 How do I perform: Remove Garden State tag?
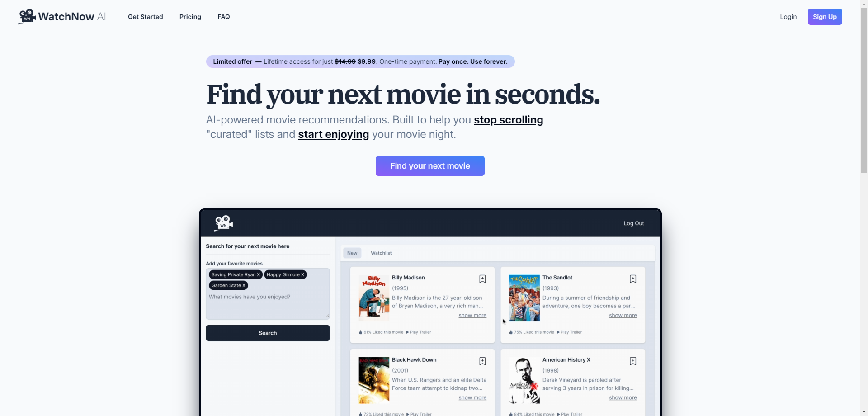pos(244,286)
